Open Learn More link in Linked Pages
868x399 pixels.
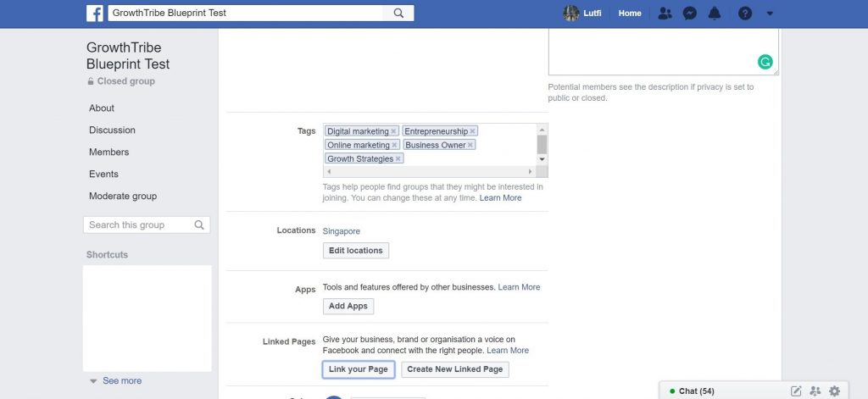508,351
